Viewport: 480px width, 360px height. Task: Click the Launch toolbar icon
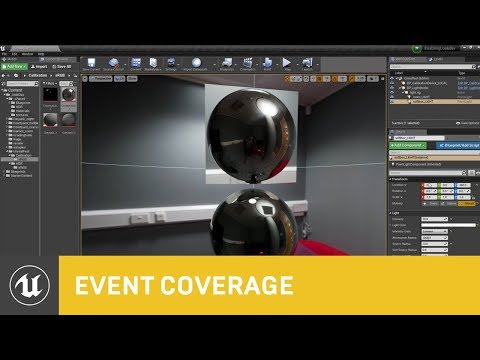tap(307, 63)
